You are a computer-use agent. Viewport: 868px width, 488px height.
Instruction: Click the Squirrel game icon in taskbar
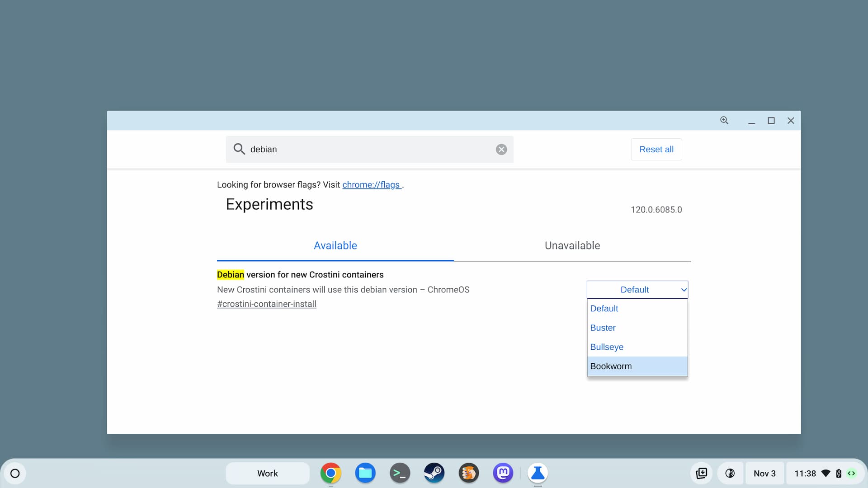click(468, 473)
